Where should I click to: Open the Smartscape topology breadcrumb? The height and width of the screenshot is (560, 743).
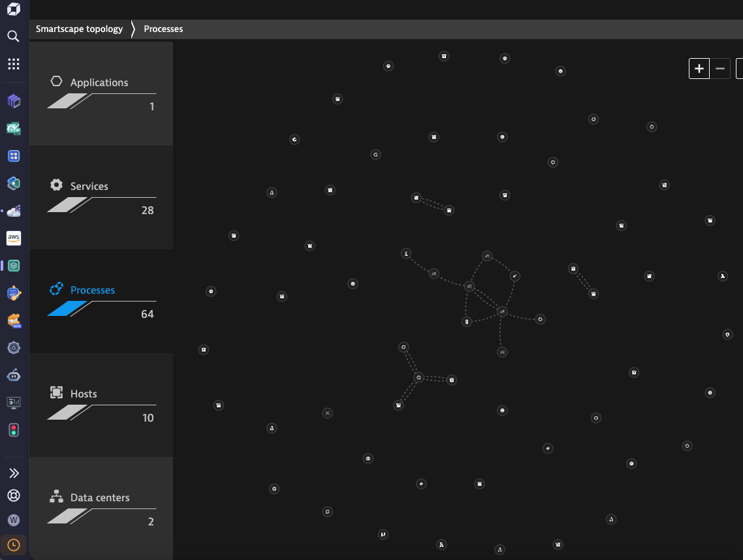[x=79, y=29]
